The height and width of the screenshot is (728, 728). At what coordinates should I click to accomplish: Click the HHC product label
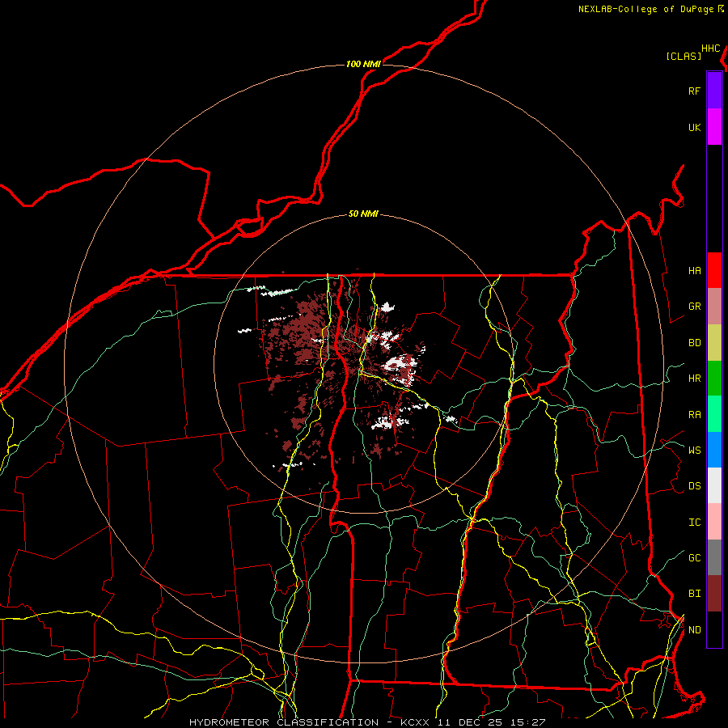[711, 49]
